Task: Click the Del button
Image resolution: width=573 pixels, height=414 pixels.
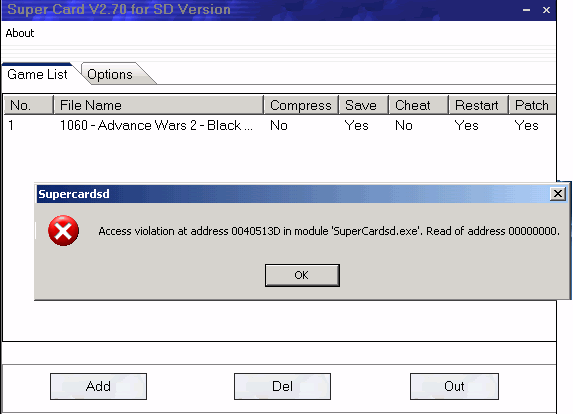Action: [282, 386]
